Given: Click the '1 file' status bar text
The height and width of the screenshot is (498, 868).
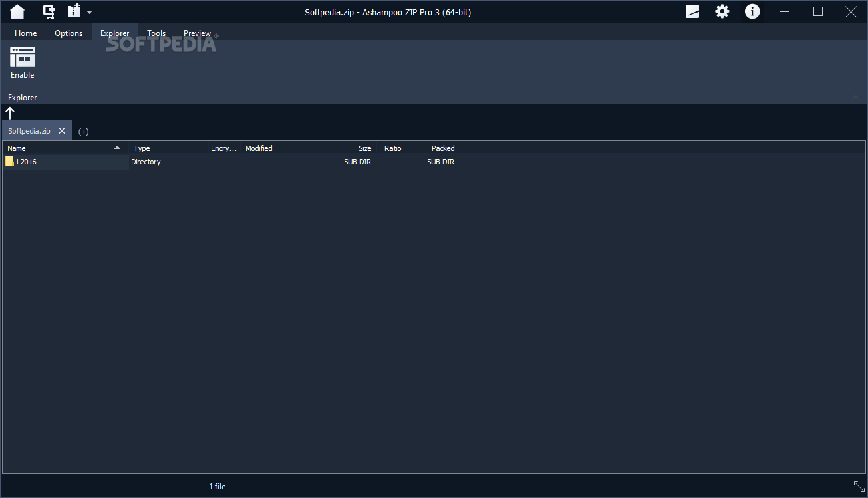Looking at the screenshot, I should [217, 487].
